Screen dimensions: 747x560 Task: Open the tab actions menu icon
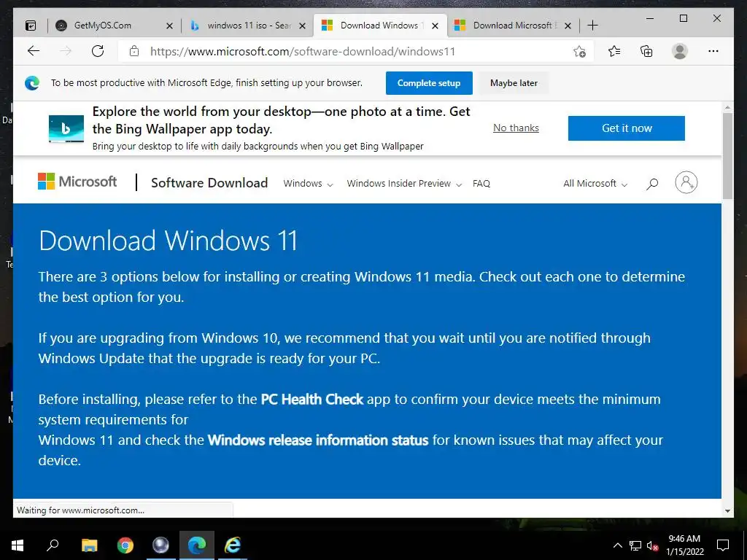point(31,26)
